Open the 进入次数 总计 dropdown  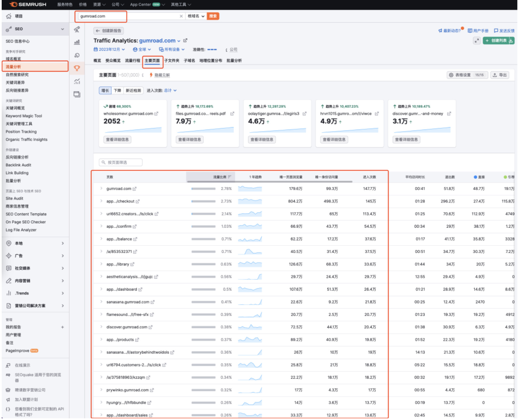pos(170,91)
